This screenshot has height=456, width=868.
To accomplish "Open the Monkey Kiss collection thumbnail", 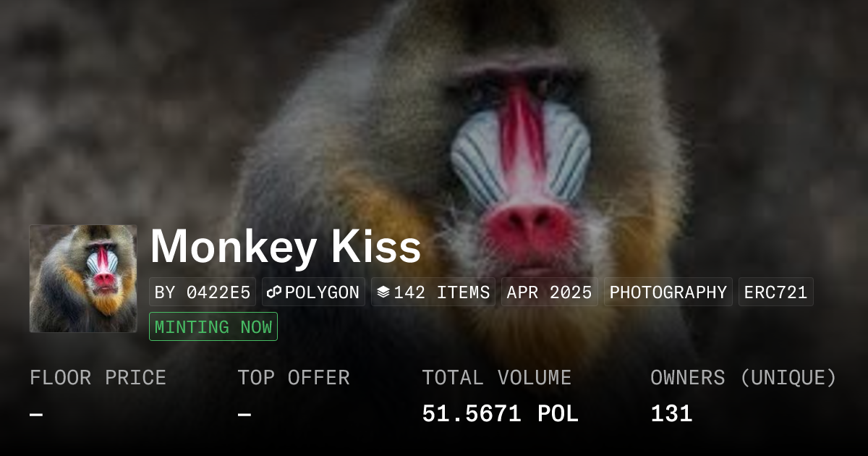I will click(x=83, y=279).
